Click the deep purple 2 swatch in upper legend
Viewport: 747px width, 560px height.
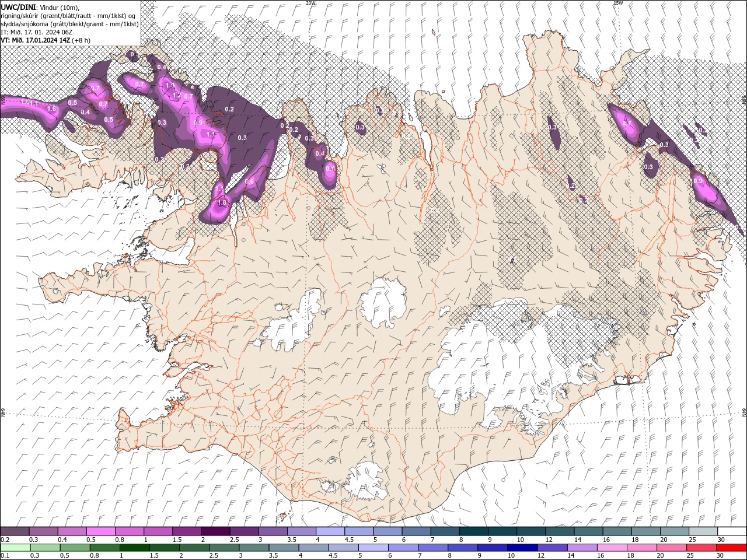215,531
